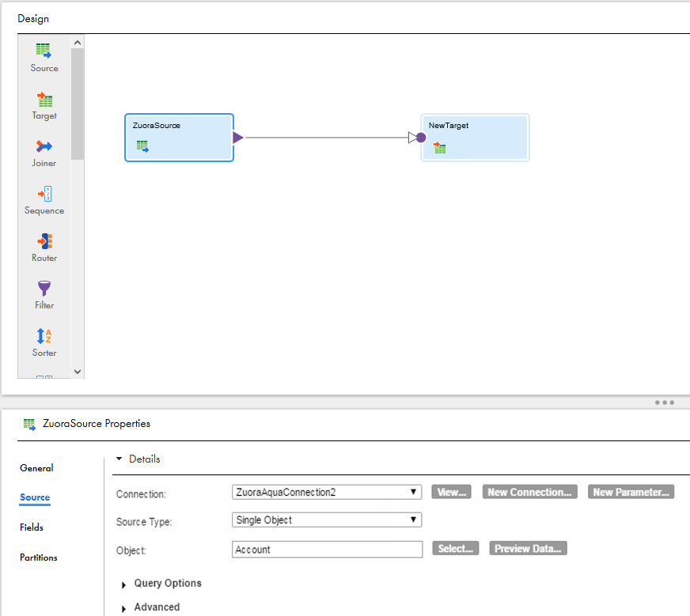Screen dimensions: 690x616
Task: Click the ZuoraSource Properties header icon
Action: pos(29,425)
